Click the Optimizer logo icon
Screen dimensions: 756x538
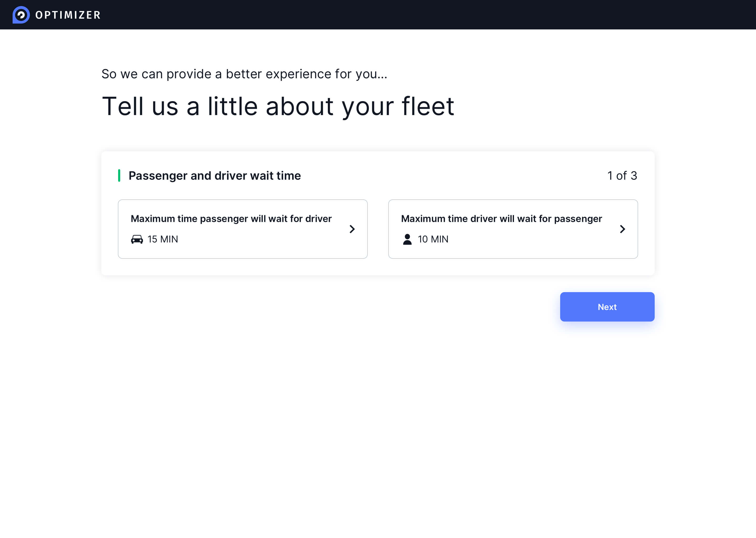[21, 15]
